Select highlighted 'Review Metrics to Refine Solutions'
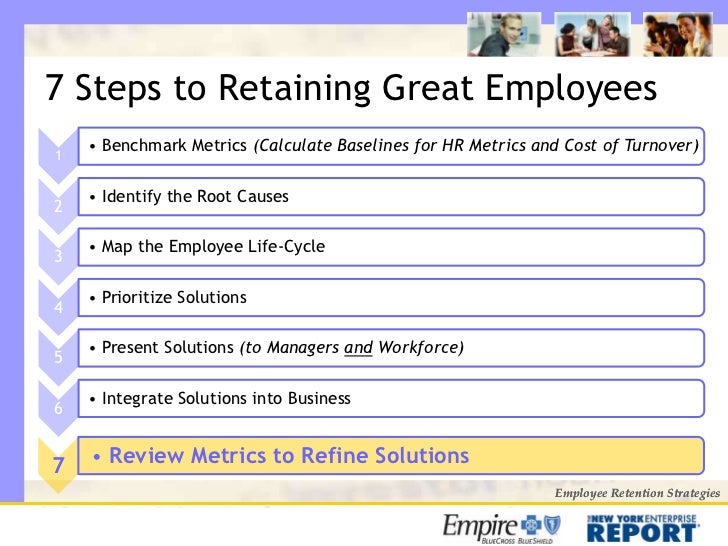This screenshot has height=546, width=728. point(391,455)
